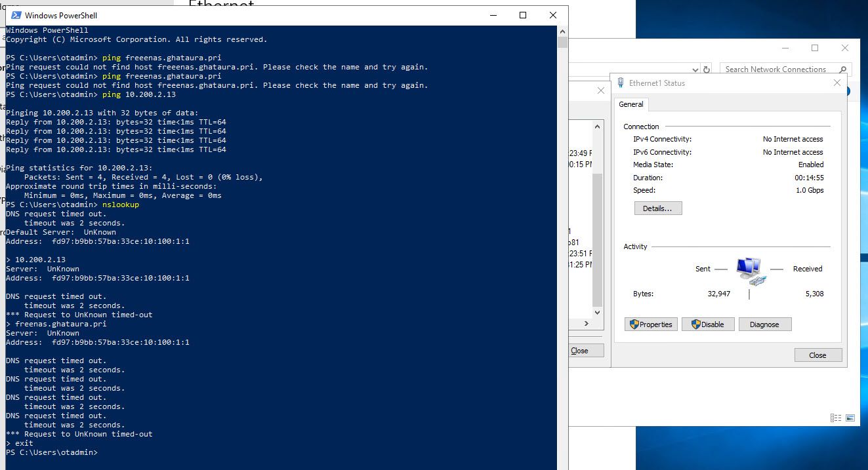Maximize the Windows PowerShell window
The width and height of the screenshot is (868, 470).
[523, 15]
